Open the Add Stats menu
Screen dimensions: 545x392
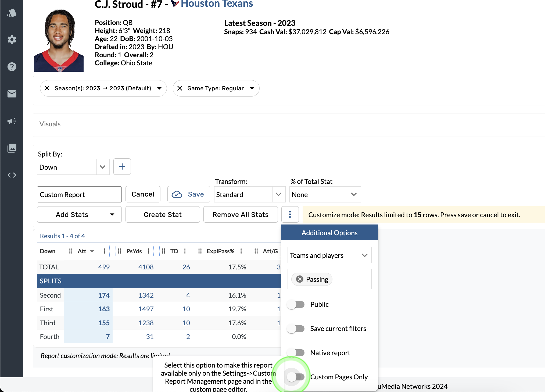(79, 215)
